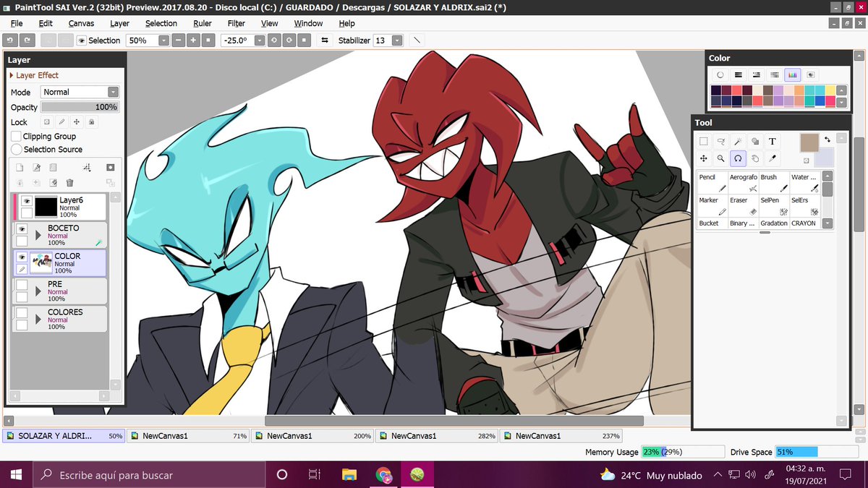Enable the Clipping Group checkbox

[x=16, y=136]
